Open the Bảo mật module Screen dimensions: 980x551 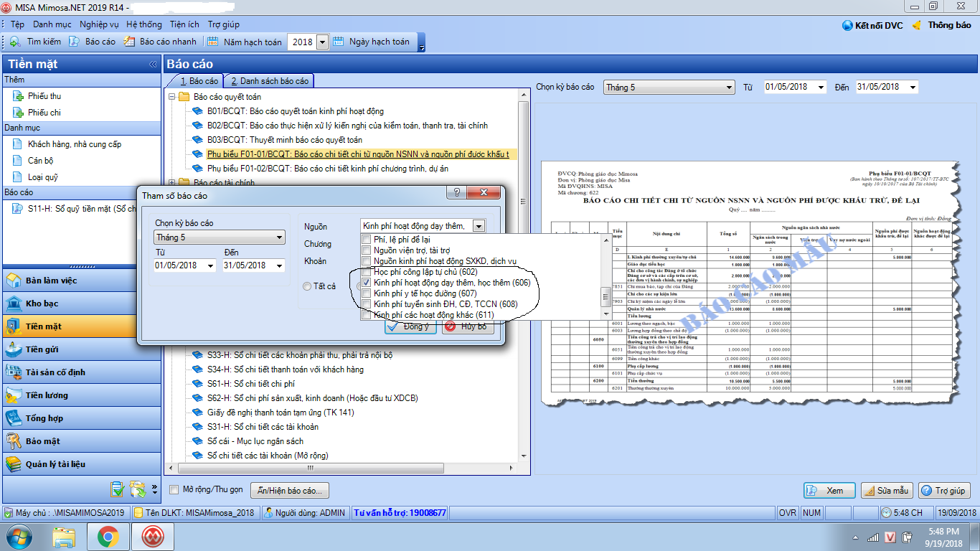pos(81,441)
